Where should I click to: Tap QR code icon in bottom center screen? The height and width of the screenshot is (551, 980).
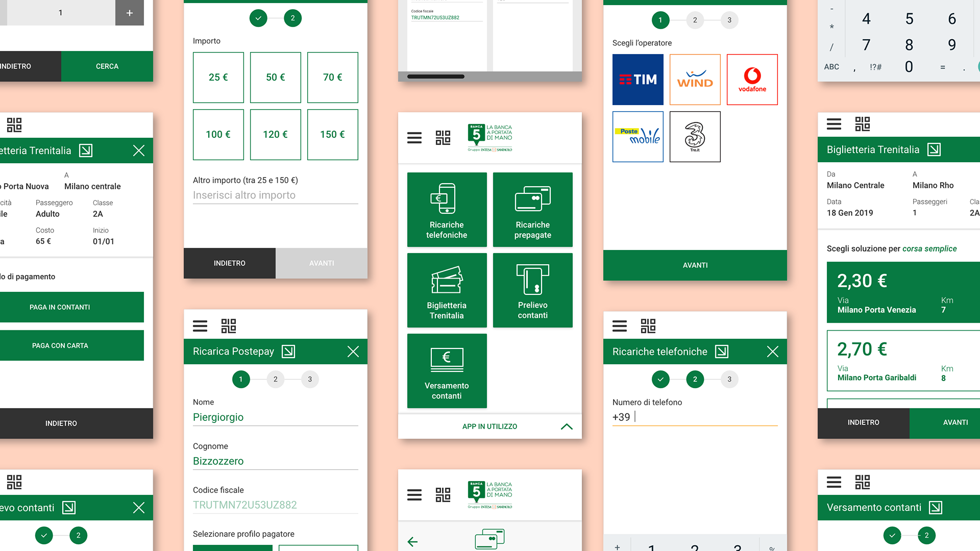(x=443, y=495)
